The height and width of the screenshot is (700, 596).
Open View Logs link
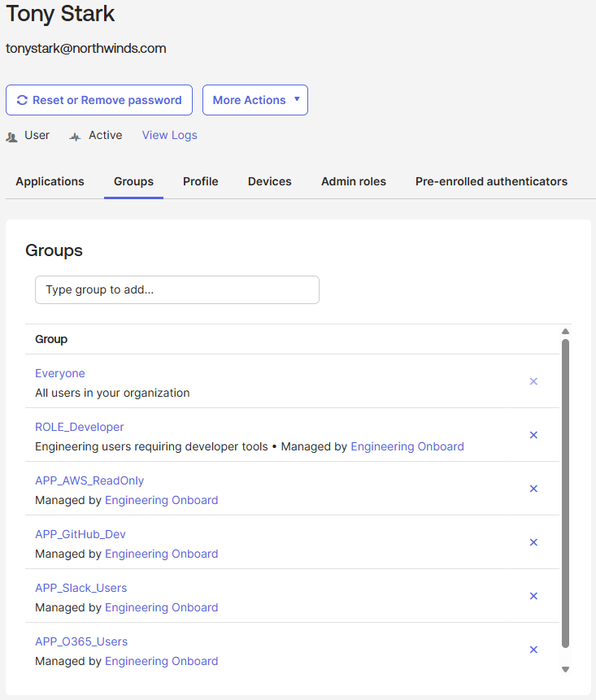169,135
